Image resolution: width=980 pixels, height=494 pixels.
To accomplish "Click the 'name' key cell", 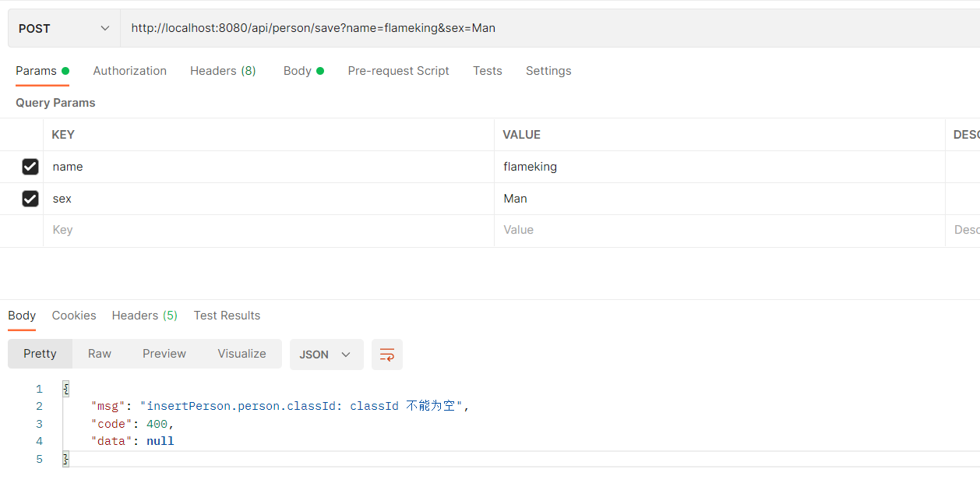I will coord(269,167).
